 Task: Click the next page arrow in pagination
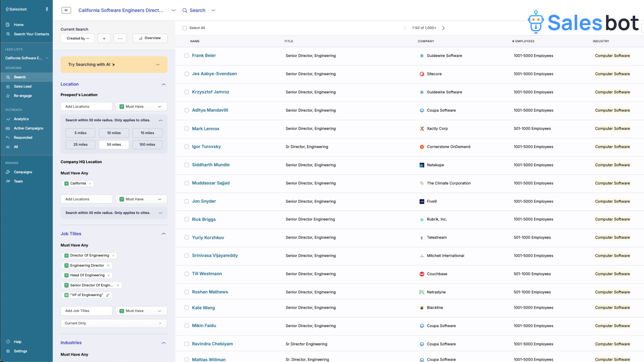(443, 28)
